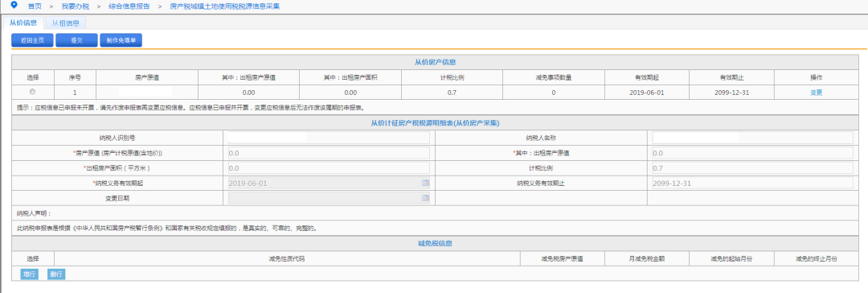Focus the 纳税人识别号 input field
The image size is (868, 293).
pyautogui.click(x=329, y=138)
